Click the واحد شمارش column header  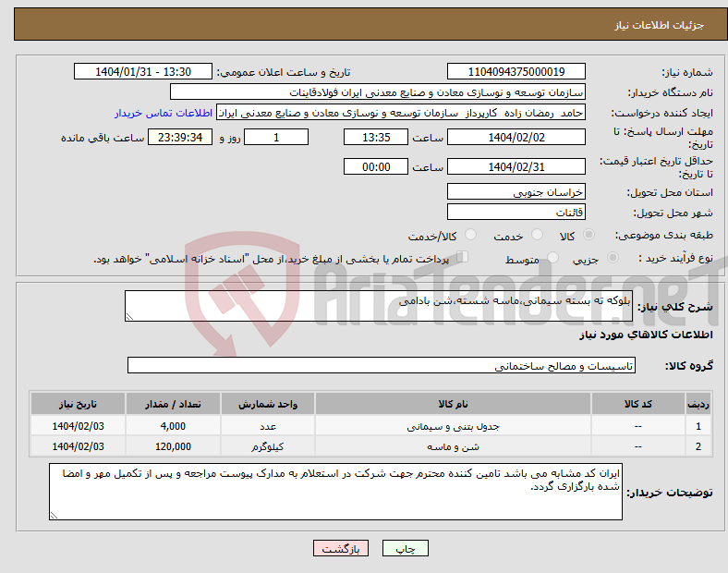(268, 404)
